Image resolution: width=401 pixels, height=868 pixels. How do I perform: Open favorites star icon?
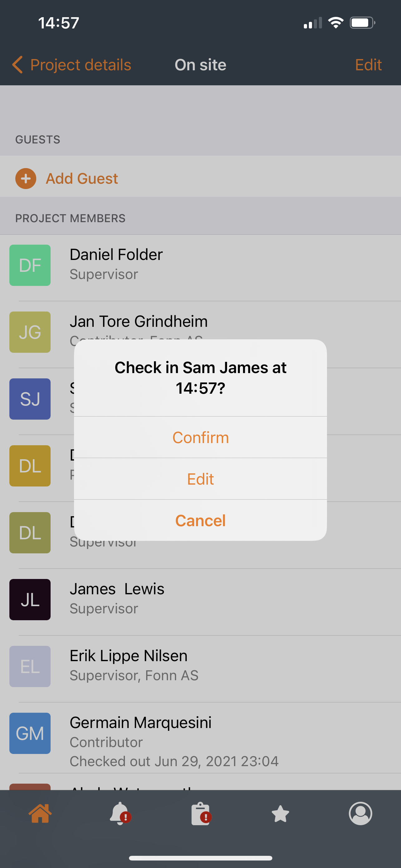[280, 813]
